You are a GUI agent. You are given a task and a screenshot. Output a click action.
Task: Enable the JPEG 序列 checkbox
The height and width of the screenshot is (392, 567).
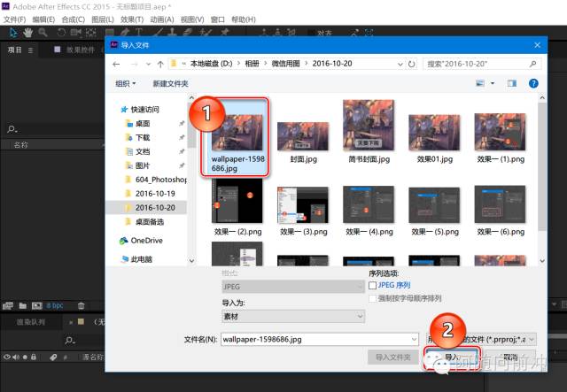tap(373, 285)
